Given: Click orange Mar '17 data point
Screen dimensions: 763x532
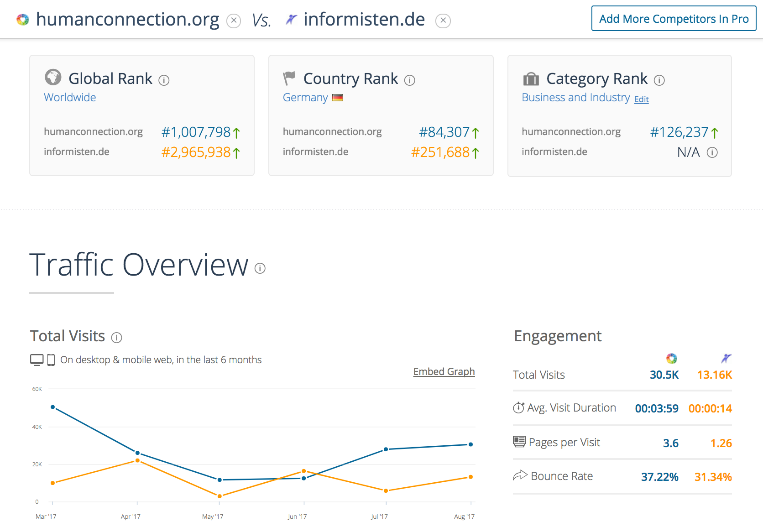Looking at the screenshot, I should (53, 483).
